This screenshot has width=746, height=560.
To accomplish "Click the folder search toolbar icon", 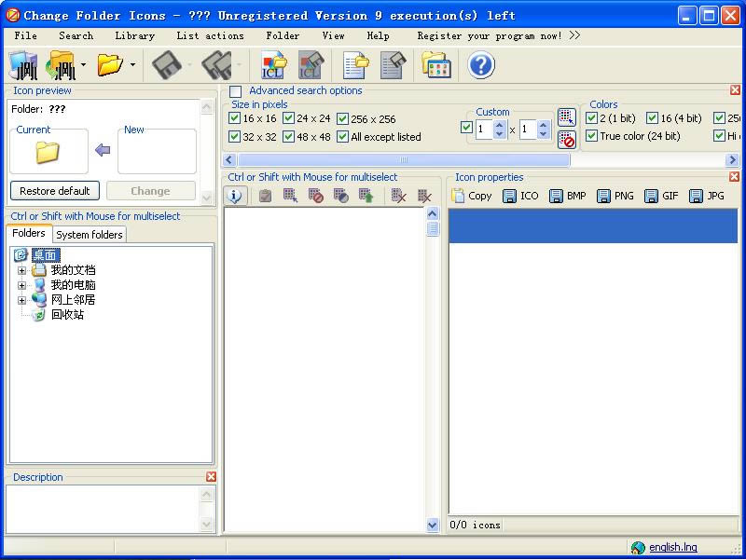I will [61, 65].
